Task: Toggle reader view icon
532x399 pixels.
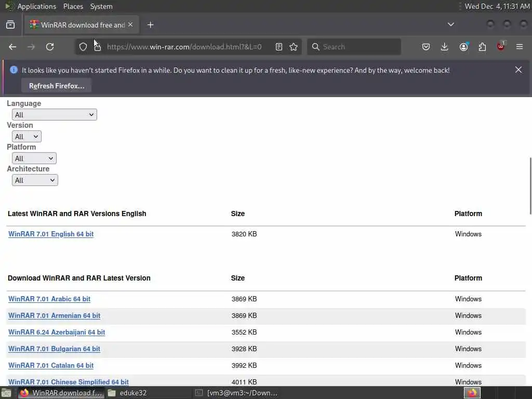Action: point(279,47)
